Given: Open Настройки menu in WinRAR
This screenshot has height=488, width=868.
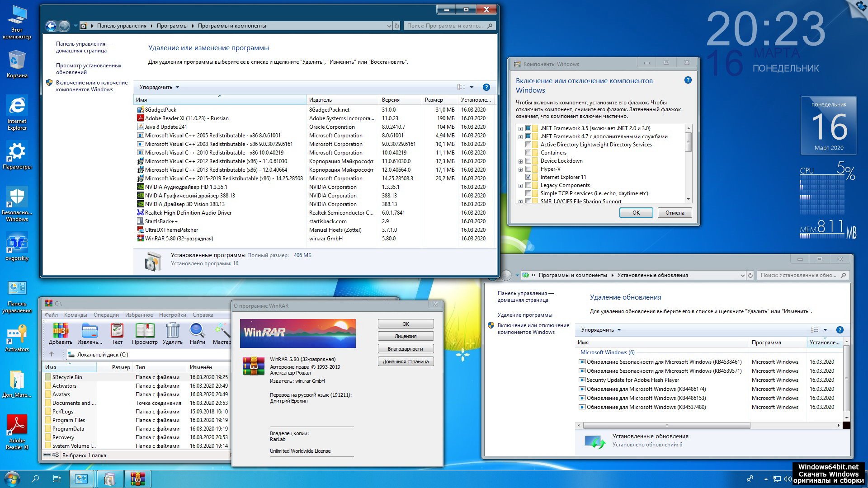Looking at the screenshot, I should (172, 315).
